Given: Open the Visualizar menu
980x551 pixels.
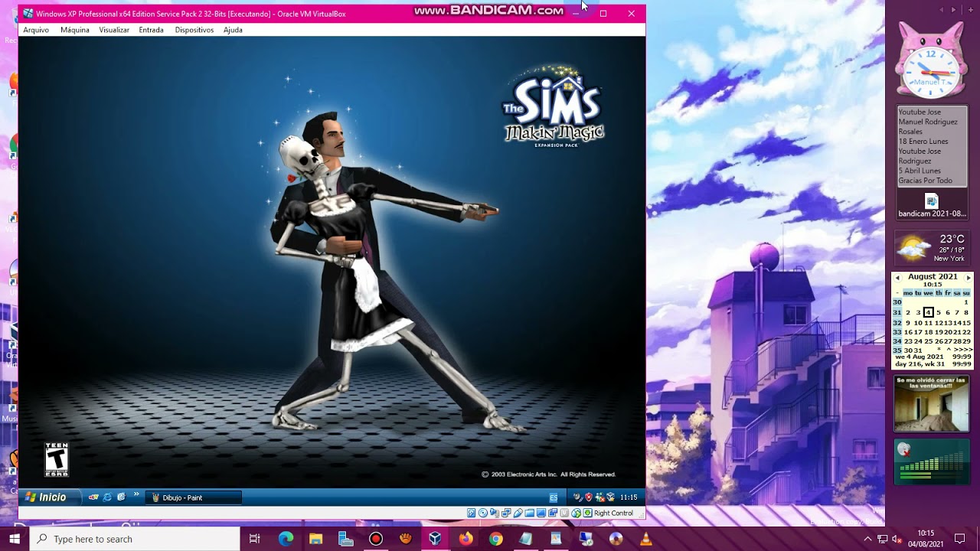Looking at the screenshot, I should (x=114, y=30).
